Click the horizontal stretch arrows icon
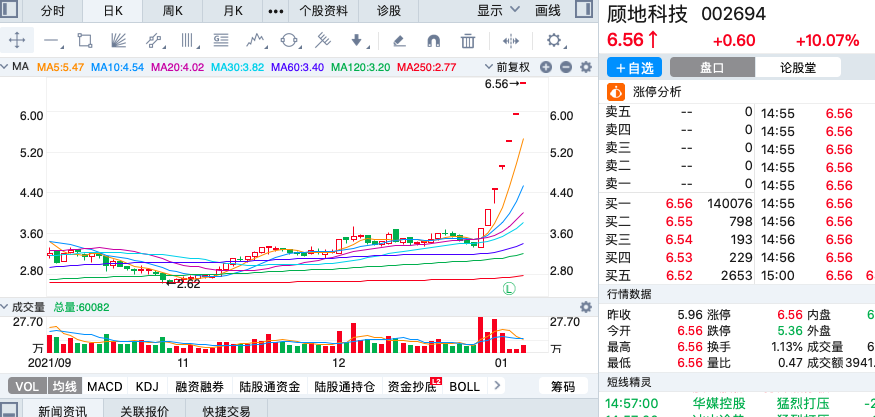Screen dimensions: 875x417 [511, 41]
